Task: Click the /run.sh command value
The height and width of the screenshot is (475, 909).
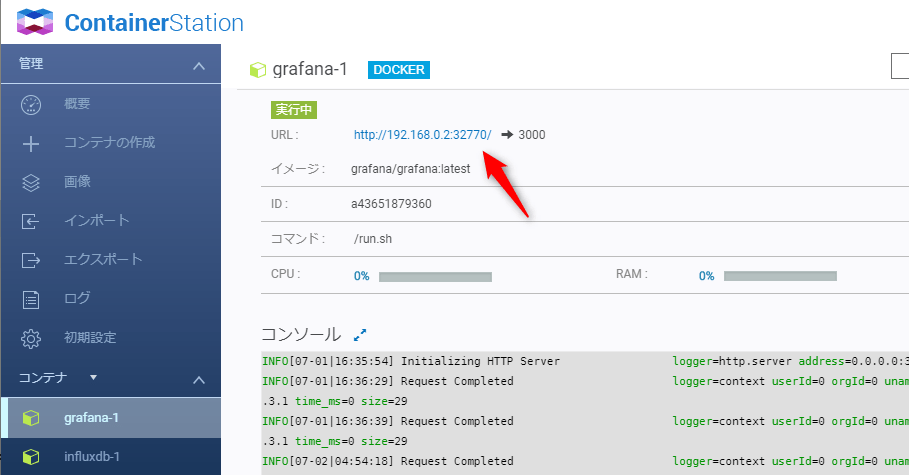Action: [x=373, y=239]
